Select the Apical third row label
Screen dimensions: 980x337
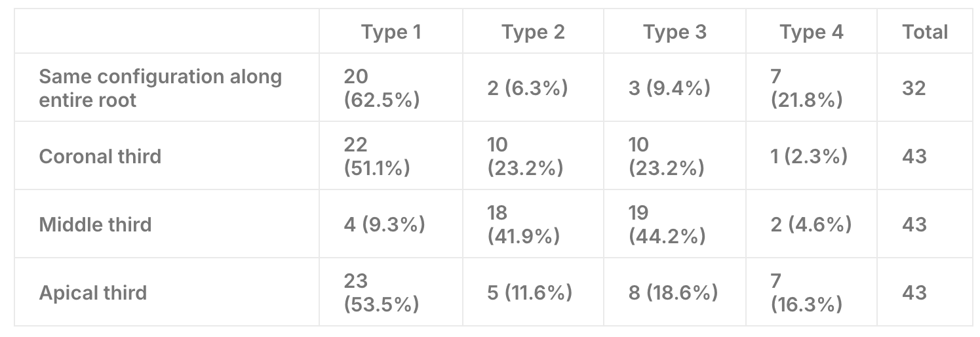coord(93,292)
